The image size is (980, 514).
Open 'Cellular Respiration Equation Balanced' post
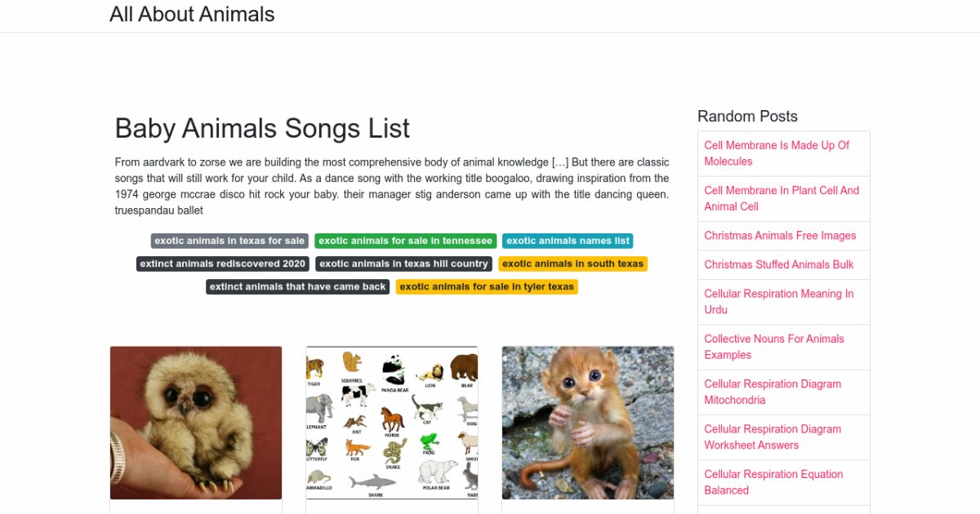click(x=773, y=482)
